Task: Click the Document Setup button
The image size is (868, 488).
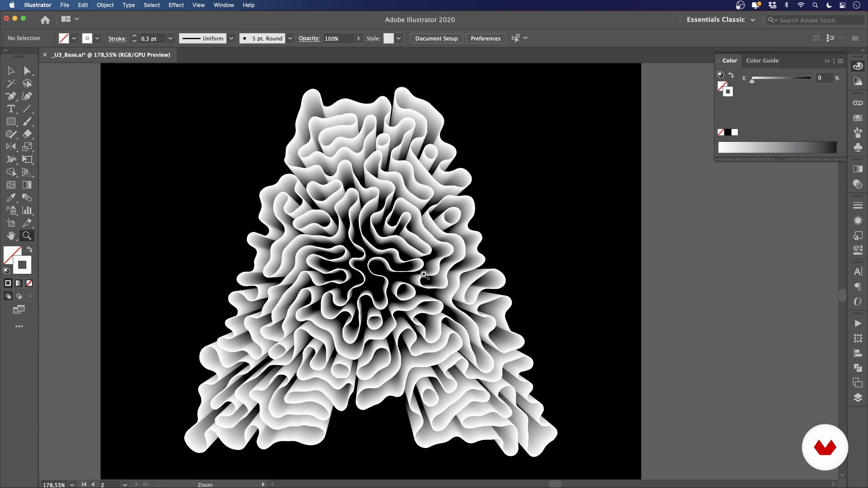Action: [x=436, y=38]
